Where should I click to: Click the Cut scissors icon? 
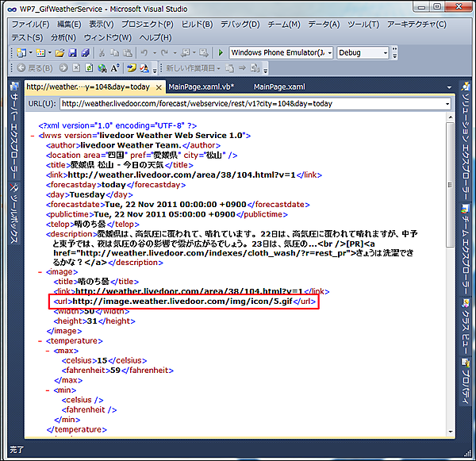tap(103, 52)
